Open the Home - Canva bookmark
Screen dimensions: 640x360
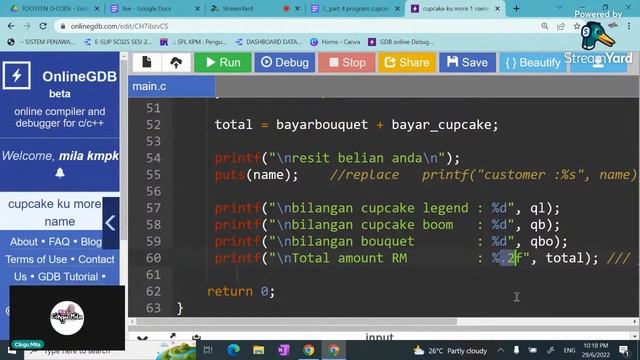335,42
